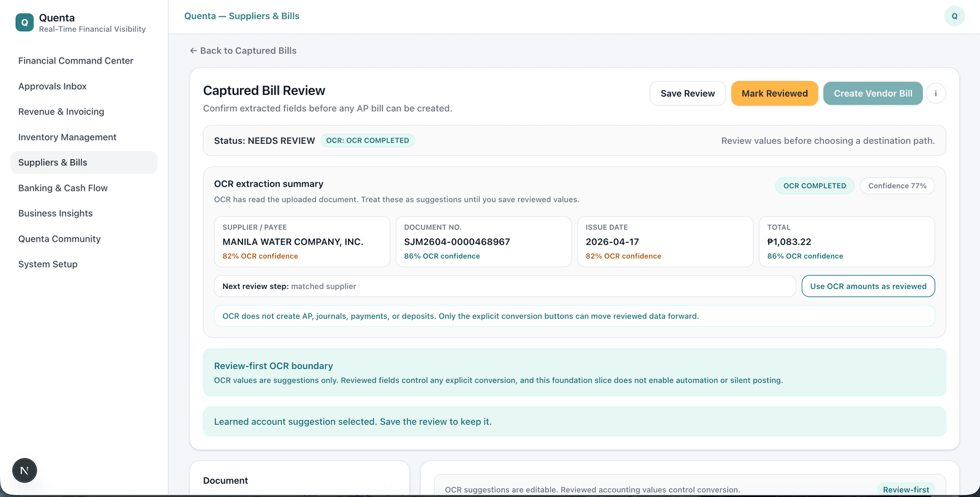Click 86% OCR confidence under Total
Screen dimensions: 980x497
(805, 256)
